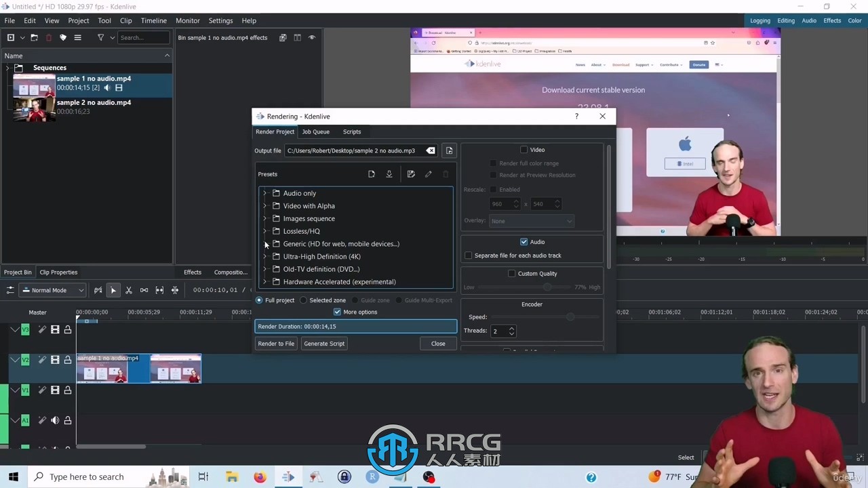Lock track V1 with padlock icon
This screenshot has width=868, height=488.
click(x=68, y=390)
